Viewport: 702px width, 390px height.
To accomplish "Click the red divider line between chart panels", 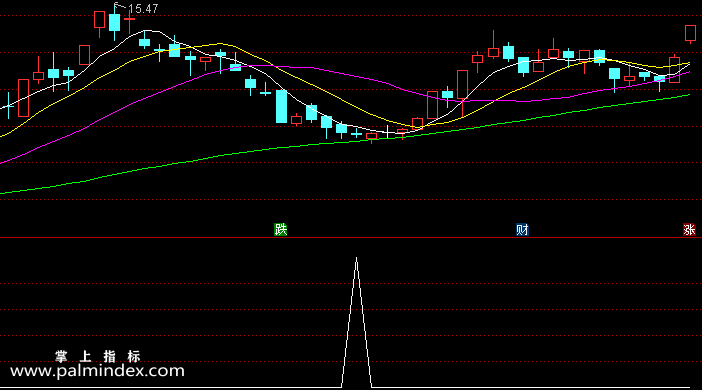I will point(351,237).
